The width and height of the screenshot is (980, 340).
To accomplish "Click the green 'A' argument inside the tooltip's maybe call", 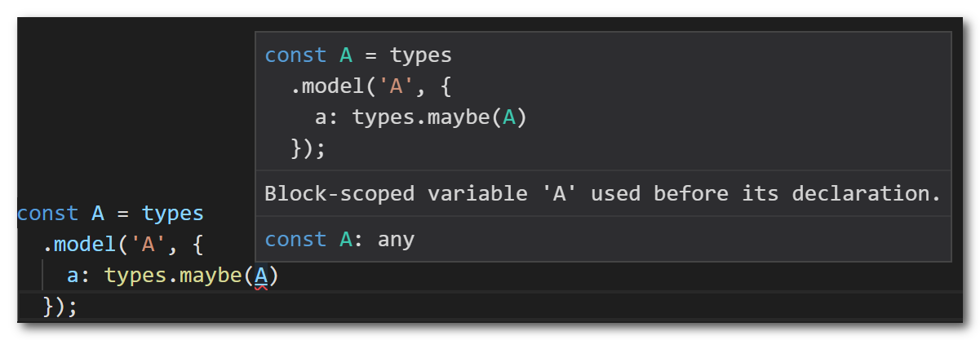I will (509, 118).
